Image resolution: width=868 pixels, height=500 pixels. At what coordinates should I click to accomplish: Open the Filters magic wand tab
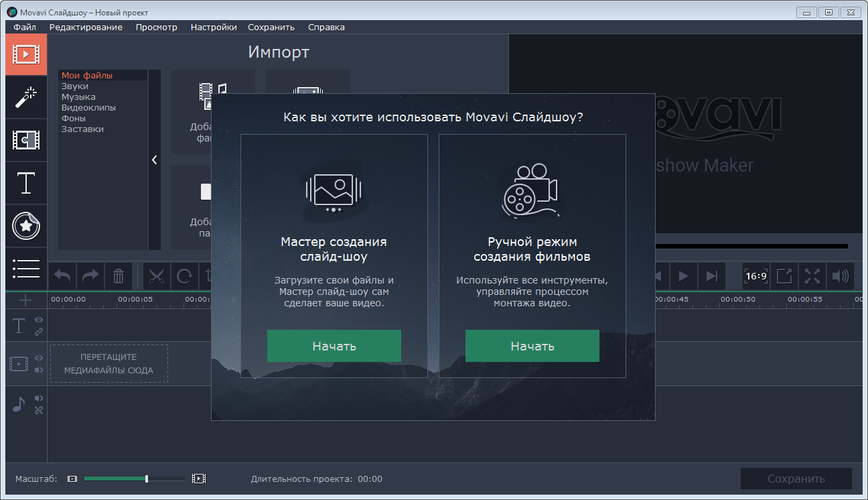(x=26, y=97)
